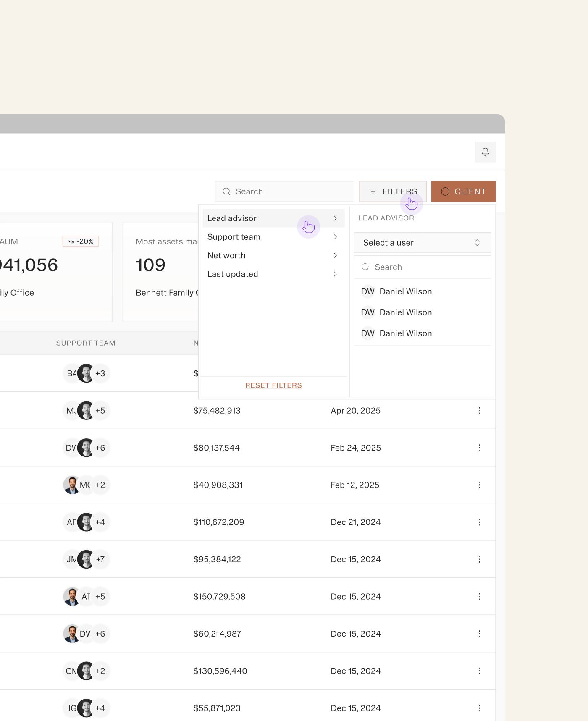Open the notifications bell
Viewport: 588px width, 721px height.
tap(485, 152)
